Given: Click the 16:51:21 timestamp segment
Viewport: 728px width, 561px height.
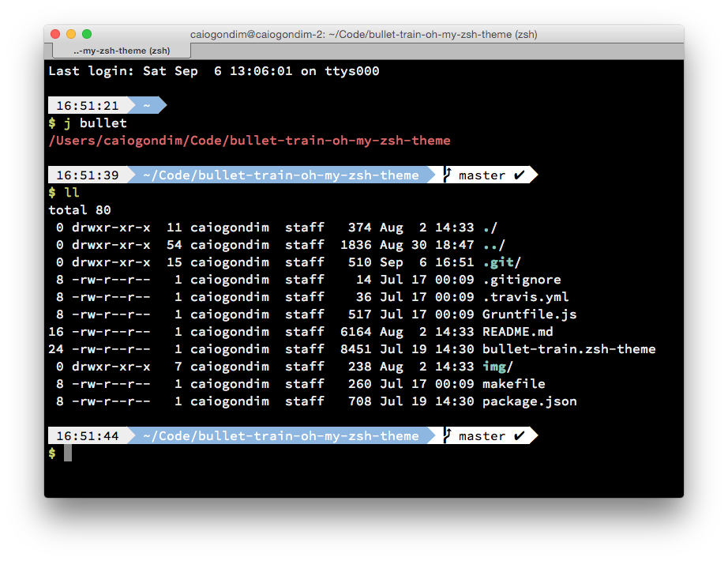Looking at the screenshot, I should (x=87, y=105).
